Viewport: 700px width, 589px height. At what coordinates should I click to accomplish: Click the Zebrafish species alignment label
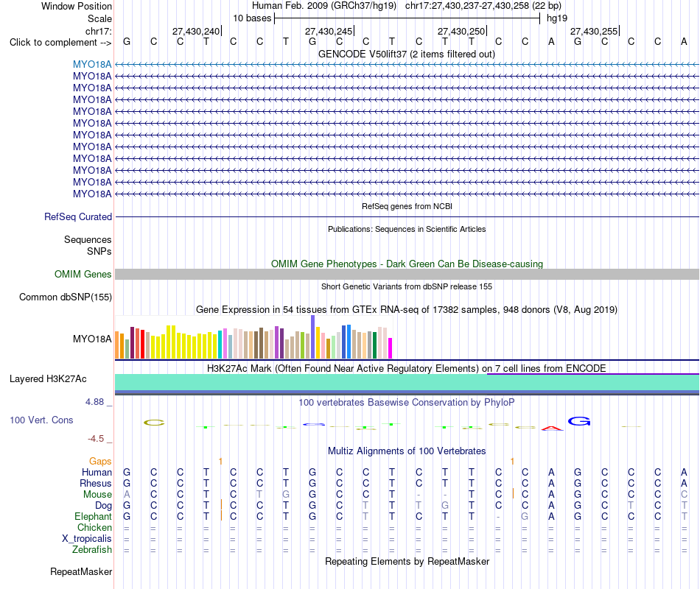(92, 550)
